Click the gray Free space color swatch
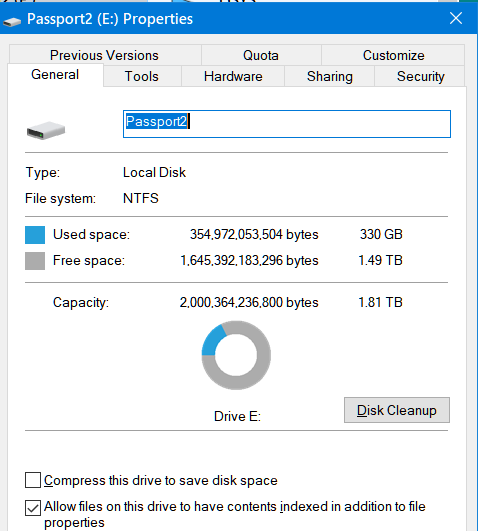Image resolution: width=478 pixels, height=531 pixels. (35, 261)
